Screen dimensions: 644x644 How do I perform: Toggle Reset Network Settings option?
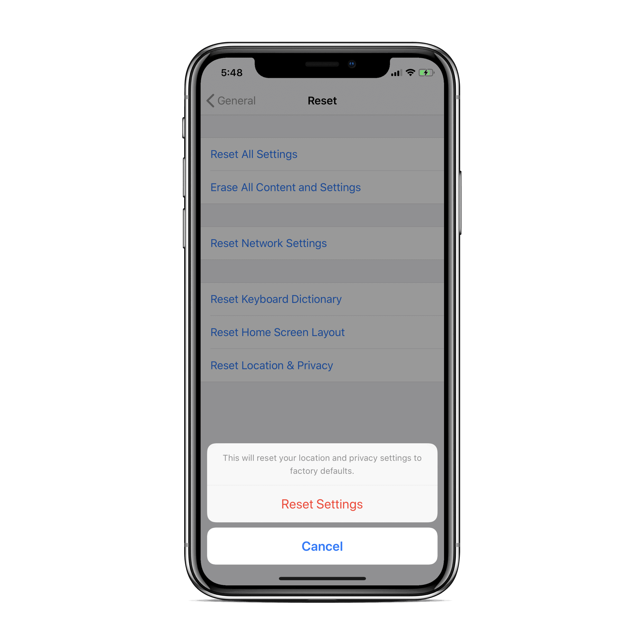click(321, 242)
